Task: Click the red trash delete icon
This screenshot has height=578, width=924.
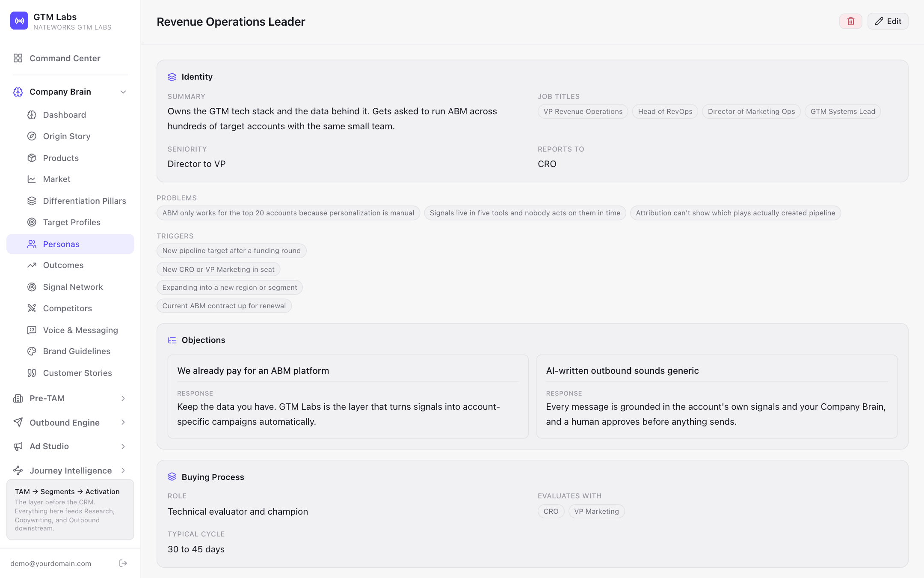Action: tap(850, 21)
